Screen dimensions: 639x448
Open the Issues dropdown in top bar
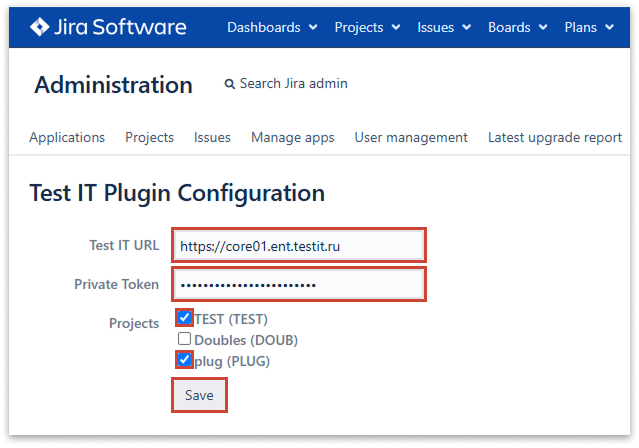point(444,27)
